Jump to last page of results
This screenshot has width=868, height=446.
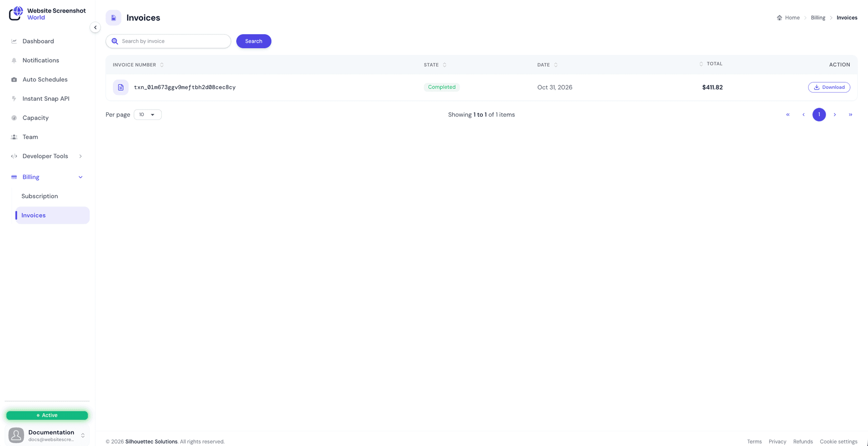(x=850, y=115)
